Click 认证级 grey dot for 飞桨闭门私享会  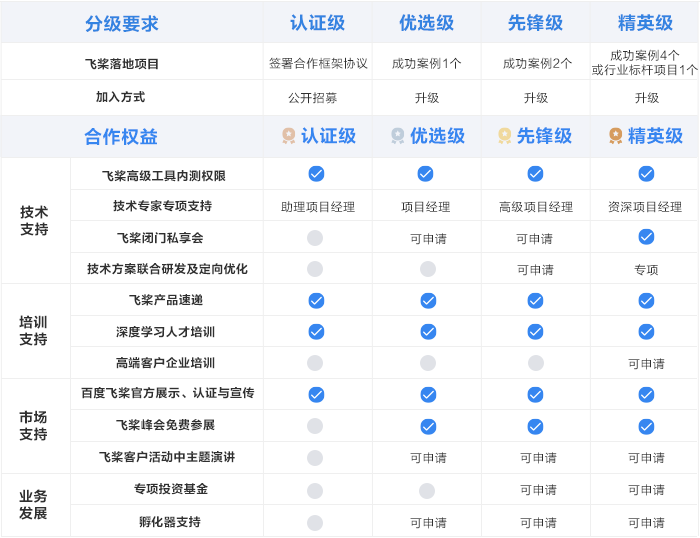point(315,238)
